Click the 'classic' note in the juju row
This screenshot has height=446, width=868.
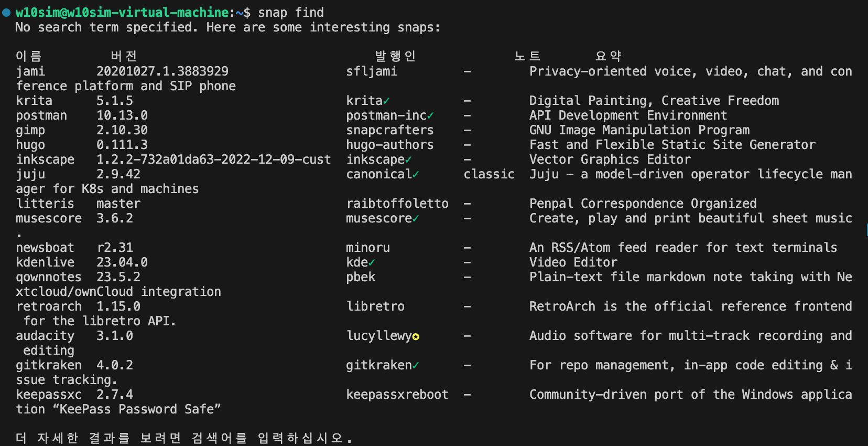(x=489, y=174)
